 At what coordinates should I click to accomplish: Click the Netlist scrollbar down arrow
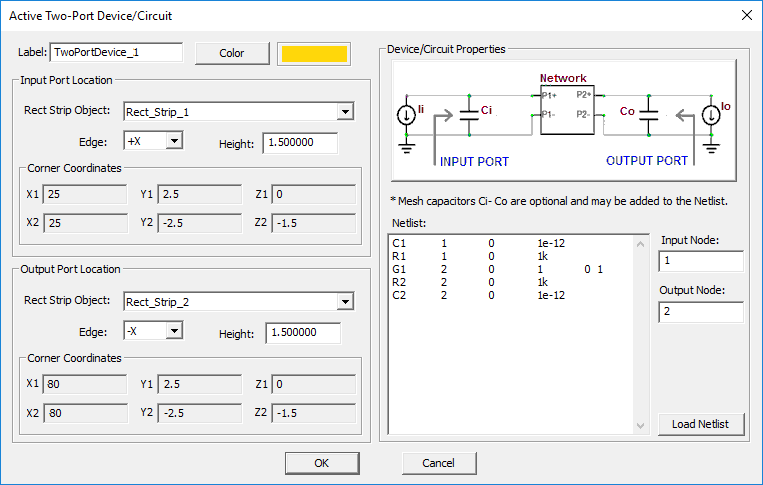(642, 426)
